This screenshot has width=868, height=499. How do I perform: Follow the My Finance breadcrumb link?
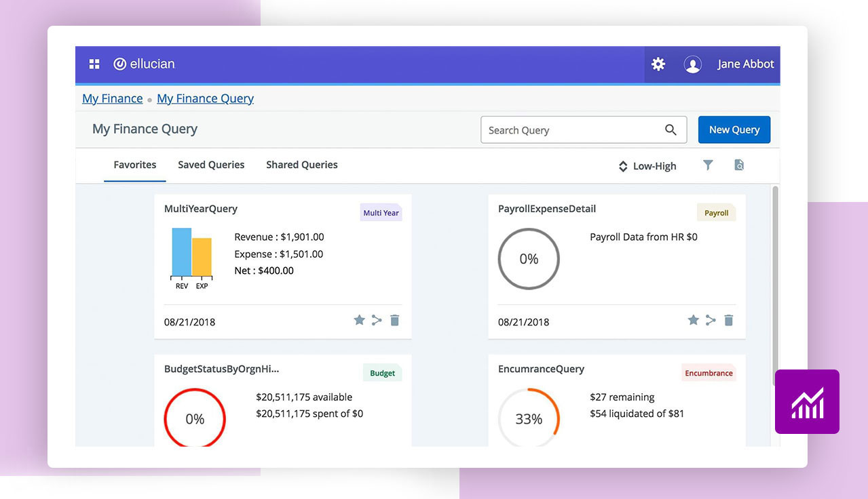click(x=112, y=98)
